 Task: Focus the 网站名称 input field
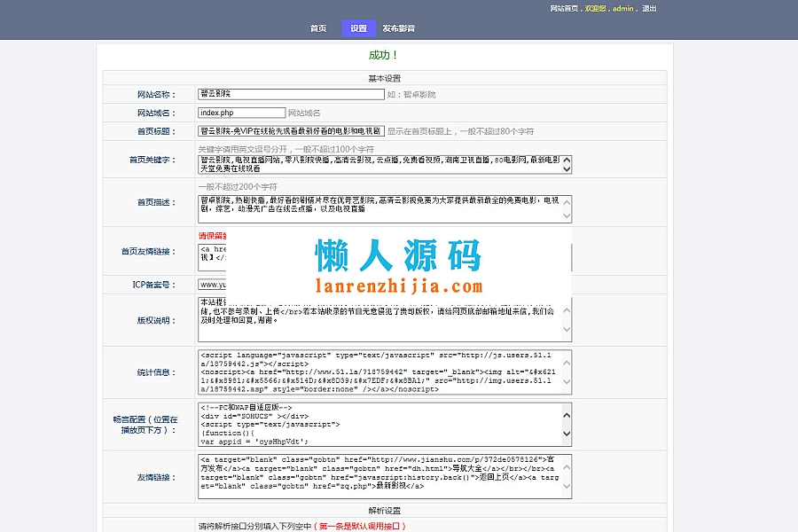click(291, 94)
